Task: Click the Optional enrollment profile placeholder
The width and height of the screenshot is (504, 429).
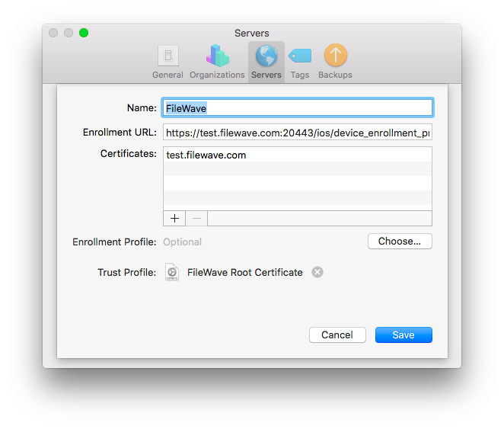Action: (x=182, y=242)
